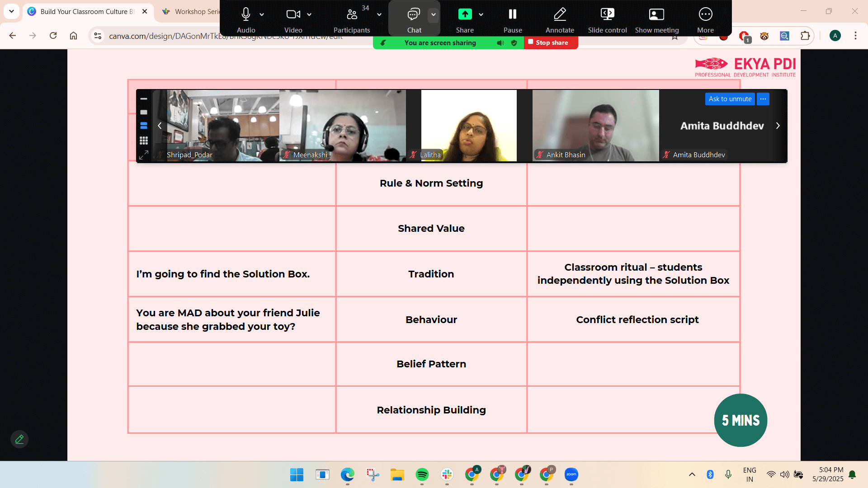This screenshot has width=868, height=488.
Task: Open the tab search dropdown
Action: coord(11,11)
